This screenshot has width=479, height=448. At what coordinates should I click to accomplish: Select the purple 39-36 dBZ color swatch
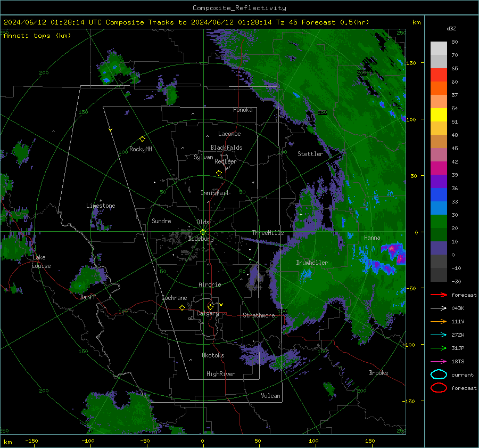(439, 181)
